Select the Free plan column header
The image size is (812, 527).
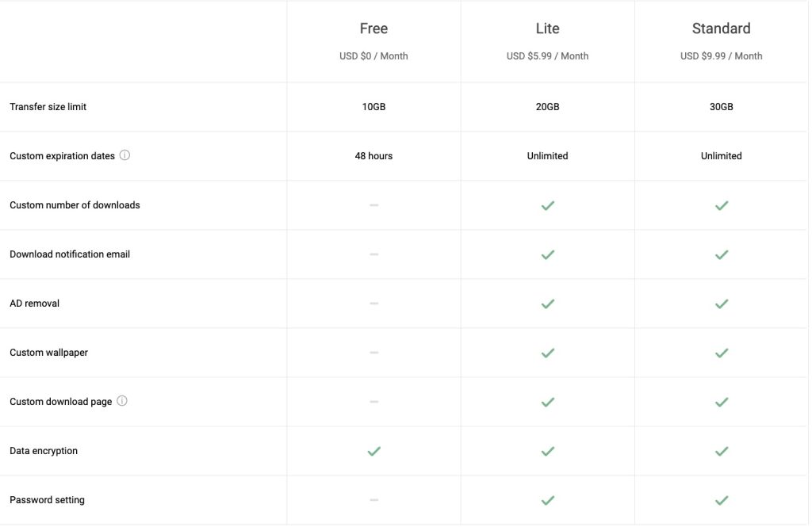click(373, 28)
